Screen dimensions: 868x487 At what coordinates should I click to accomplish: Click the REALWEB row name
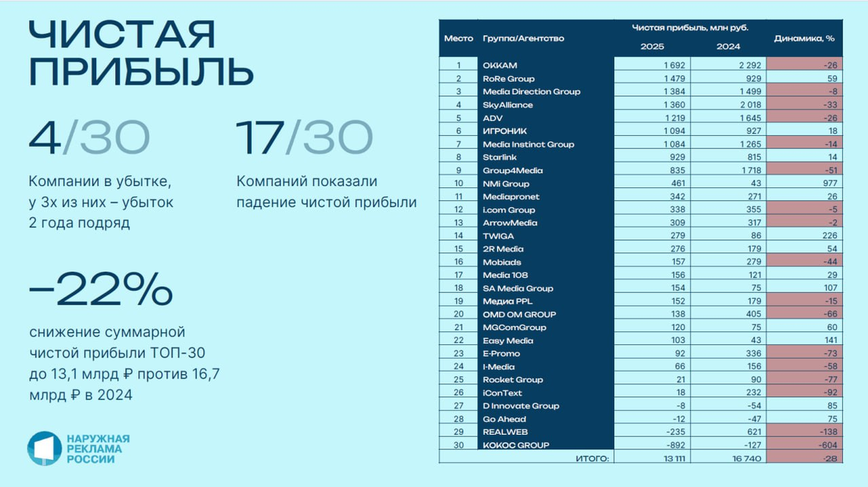point(503,432)
